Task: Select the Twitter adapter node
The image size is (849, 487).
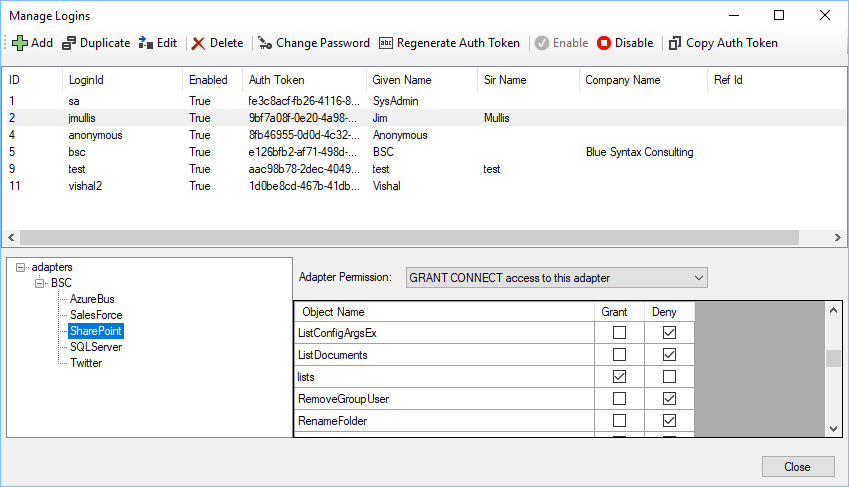Action: (86, 363)
